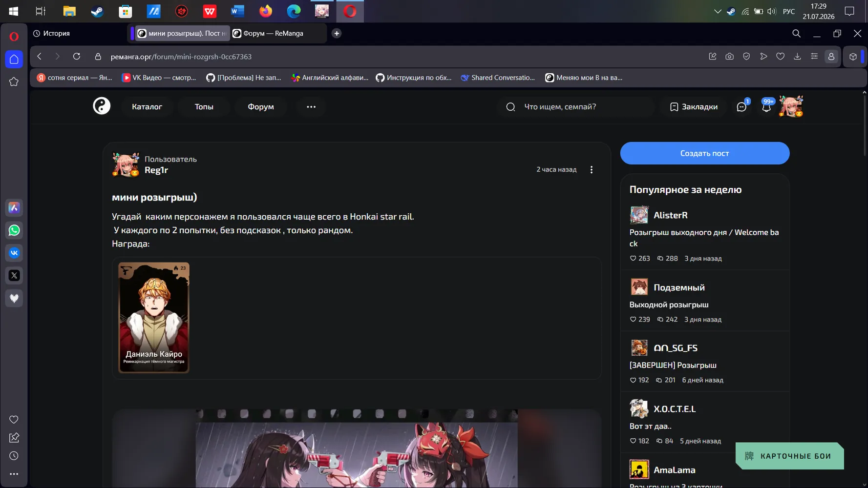
Task: Switch to the Форум — ReManga tab
Action: click(273, 33)
